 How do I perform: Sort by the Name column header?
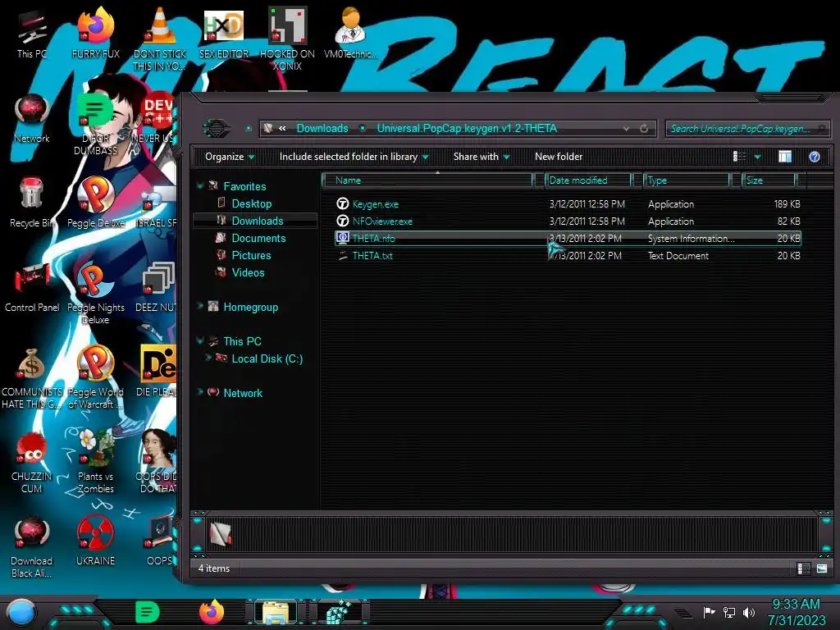click(428, 180)
